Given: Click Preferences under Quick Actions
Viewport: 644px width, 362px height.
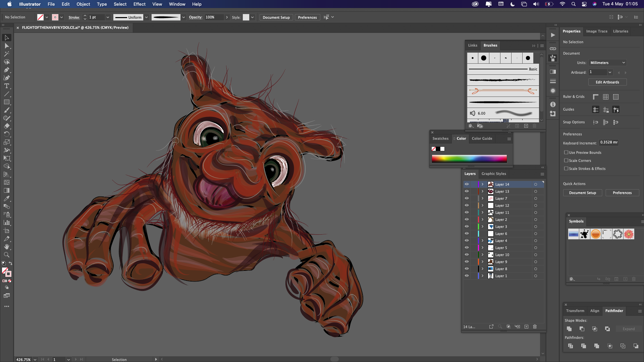Looking at the screenshot, I should (622, 193).
